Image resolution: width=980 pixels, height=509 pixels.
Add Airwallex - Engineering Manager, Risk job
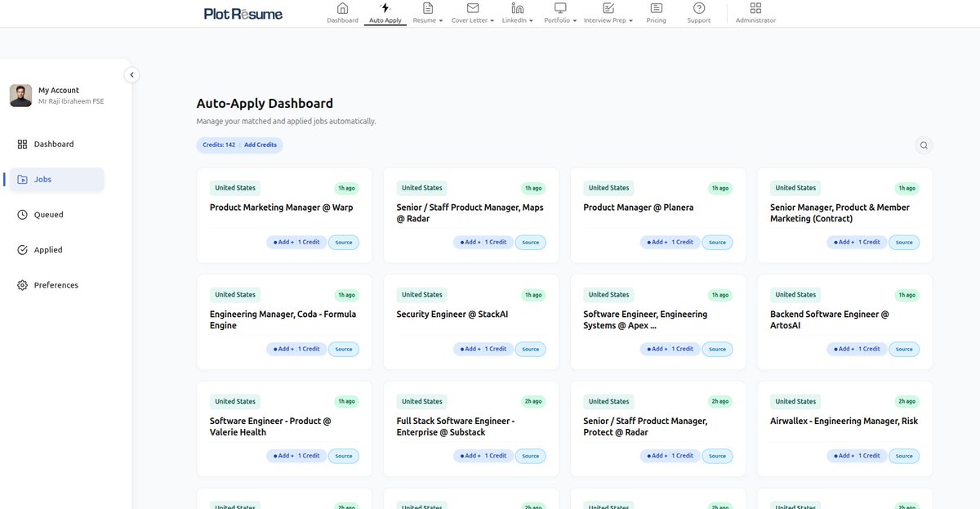click(857, 456)
